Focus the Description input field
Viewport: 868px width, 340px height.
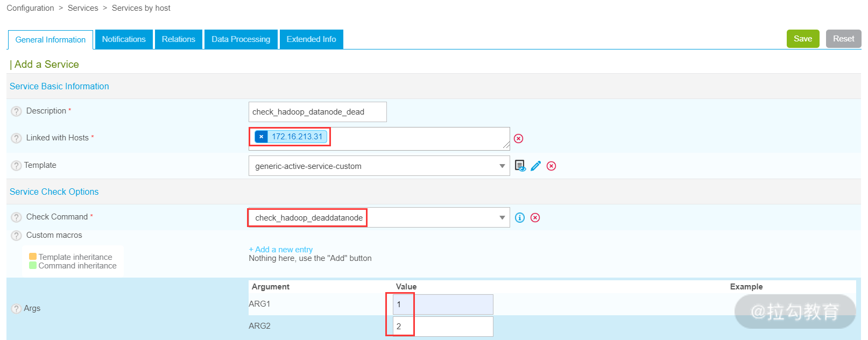(317, 112)
